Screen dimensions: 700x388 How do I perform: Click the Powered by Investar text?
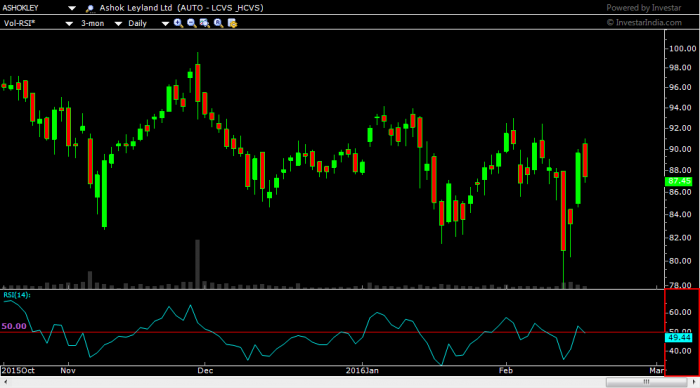tap(643, 8)
